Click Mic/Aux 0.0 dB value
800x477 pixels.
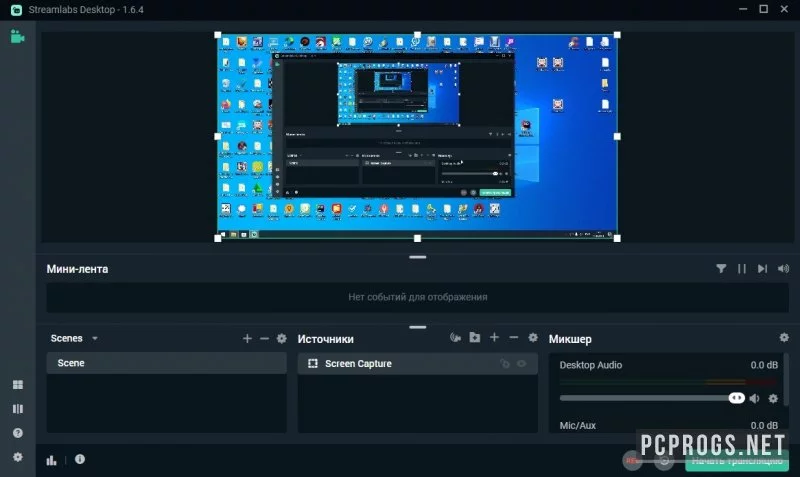pyautogui.click(x=764, y=425)
